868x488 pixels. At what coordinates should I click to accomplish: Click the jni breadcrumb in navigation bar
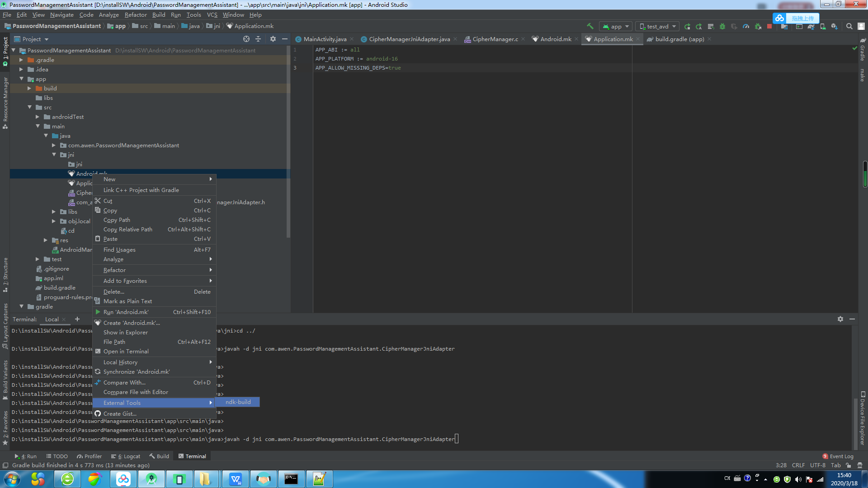tap(213, 26)
